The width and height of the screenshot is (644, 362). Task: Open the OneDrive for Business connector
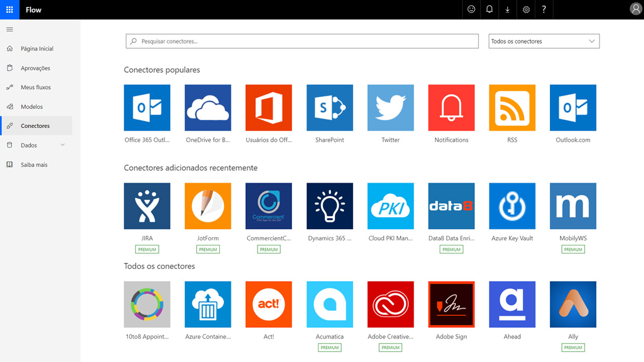coord(208,108)
